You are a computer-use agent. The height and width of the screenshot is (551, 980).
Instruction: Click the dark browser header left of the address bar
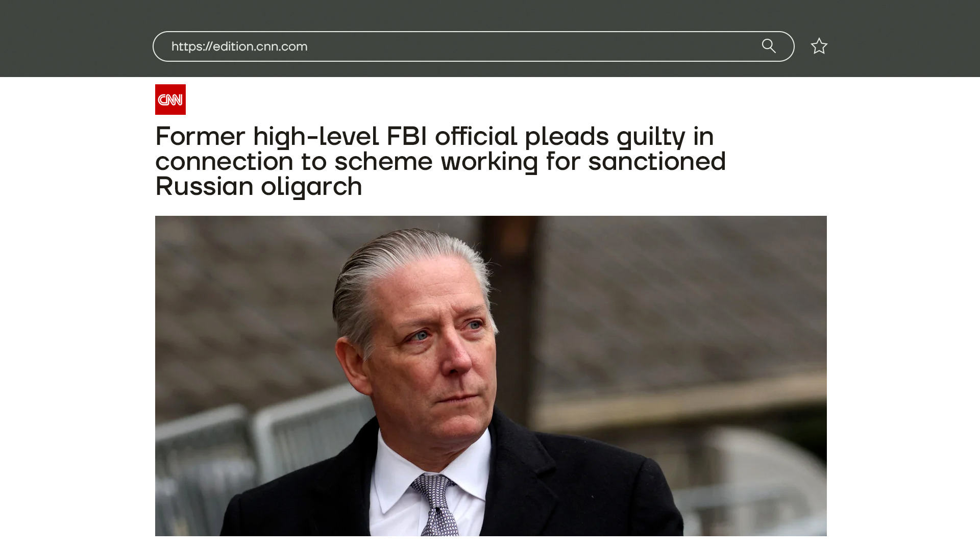(76, 39)
